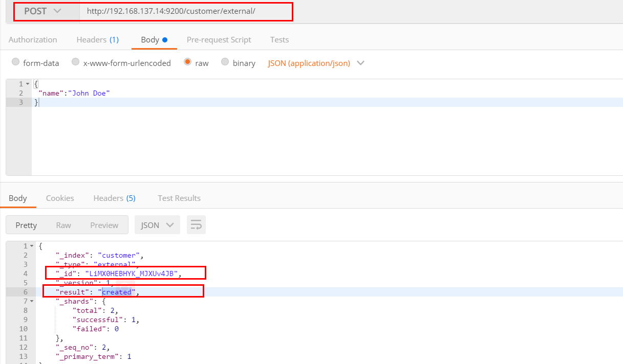This screenshot has height=364, width=623.
Task: Open the request Headers (1) tab
Action: [x=97, y=40]
